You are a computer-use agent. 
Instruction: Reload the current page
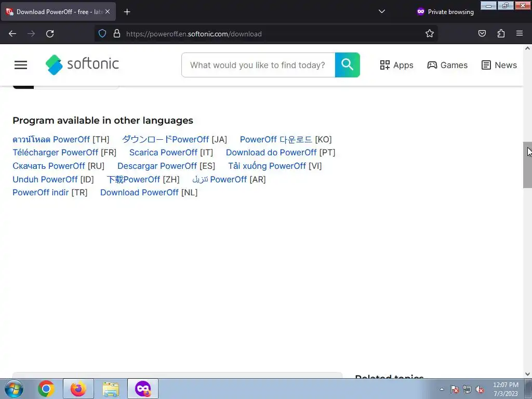(x=50, y=34)
